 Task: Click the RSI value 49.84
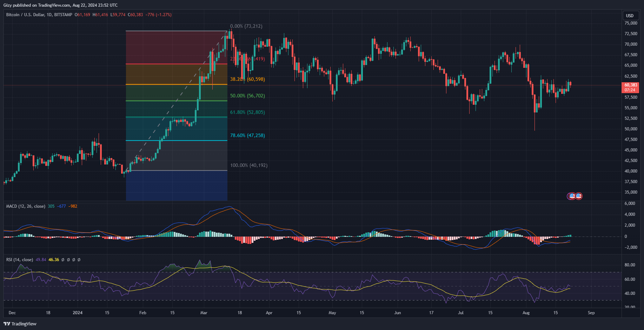41,260
